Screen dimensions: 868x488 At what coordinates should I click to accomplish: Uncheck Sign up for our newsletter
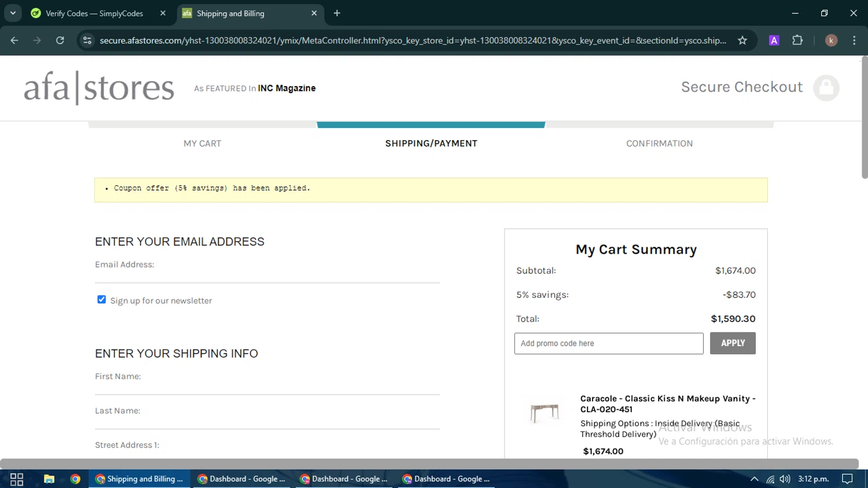point(101,299)
